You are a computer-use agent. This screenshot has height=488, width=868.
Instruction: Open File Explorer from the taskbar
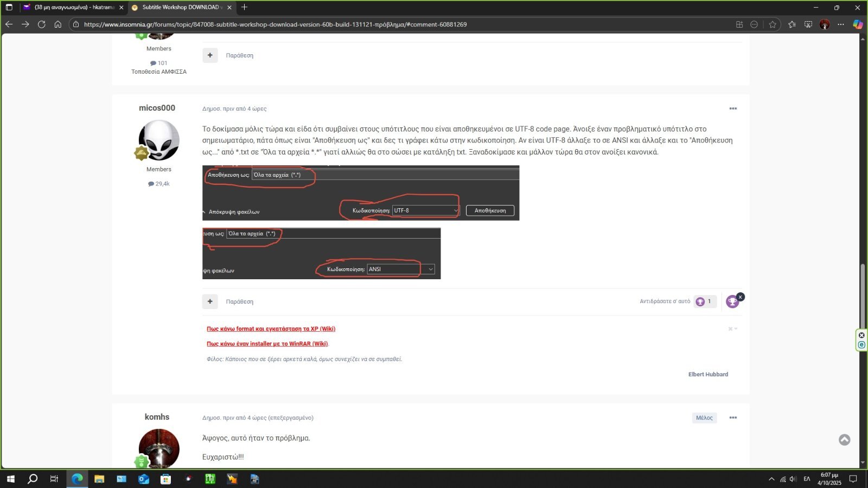pyautogui.click(x=99, y=479)
